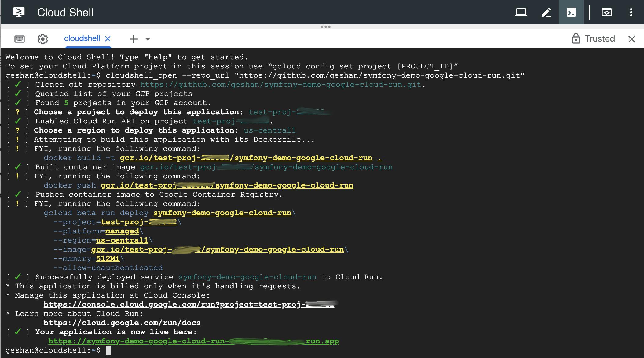Expand the new session dropdown arrow

(148, 39)
